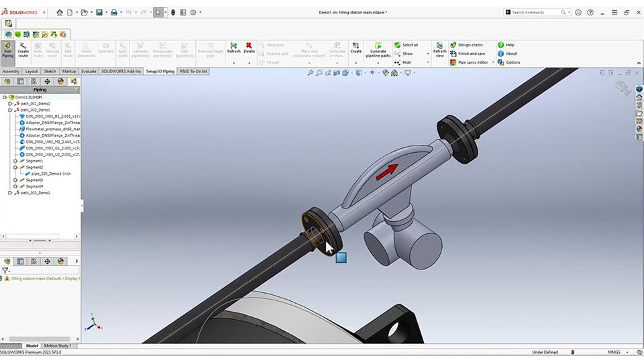
Task: Click the Open file folder icon
Action: tap(84, 12)
